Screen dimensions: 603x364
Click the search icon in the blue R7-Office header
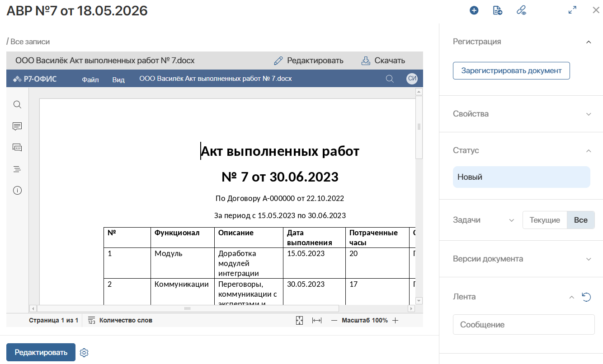[390, 79]
